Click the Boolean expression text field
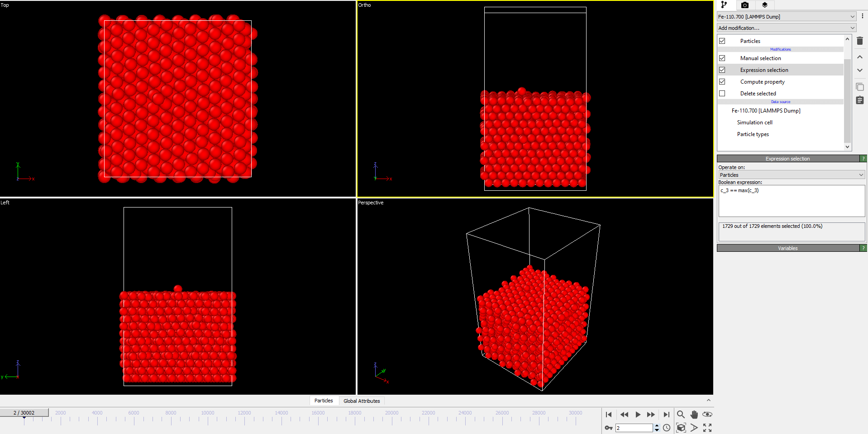 [792, 201]
